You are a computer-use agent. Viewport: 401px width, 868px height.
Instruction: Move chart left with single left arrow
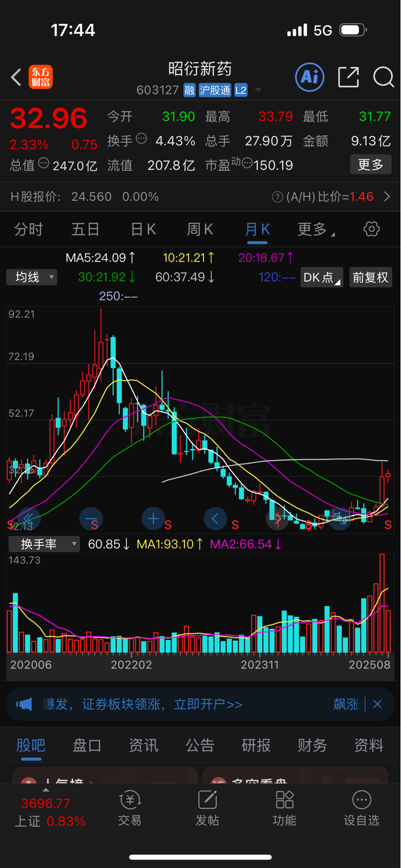[x=215, y=519]
